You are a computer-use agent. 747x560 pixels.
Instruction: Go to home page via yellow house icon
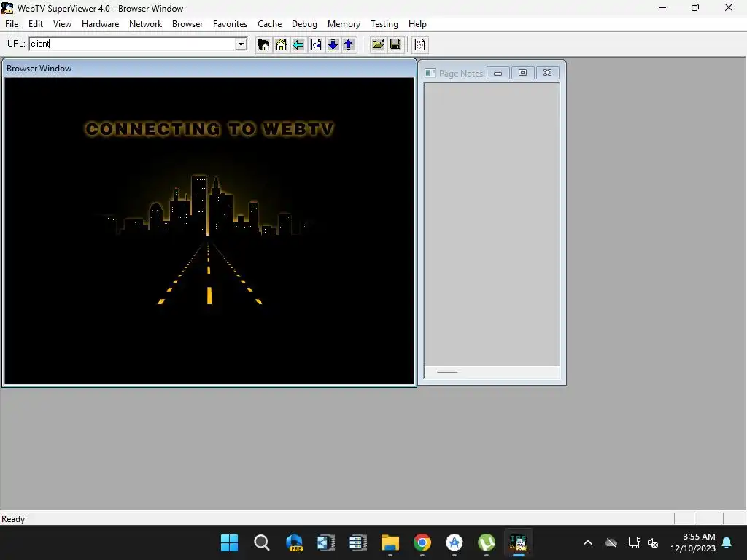point(281,44)
